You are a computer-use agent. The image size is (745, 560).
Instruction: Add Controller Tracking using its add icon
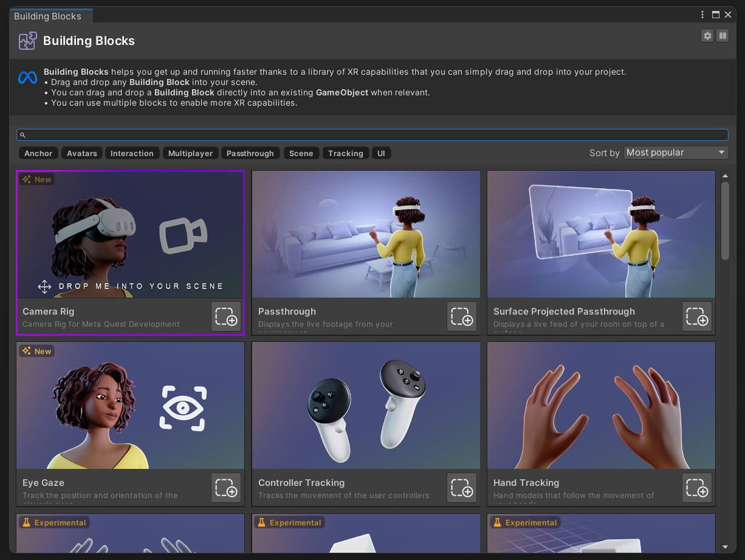462,488
